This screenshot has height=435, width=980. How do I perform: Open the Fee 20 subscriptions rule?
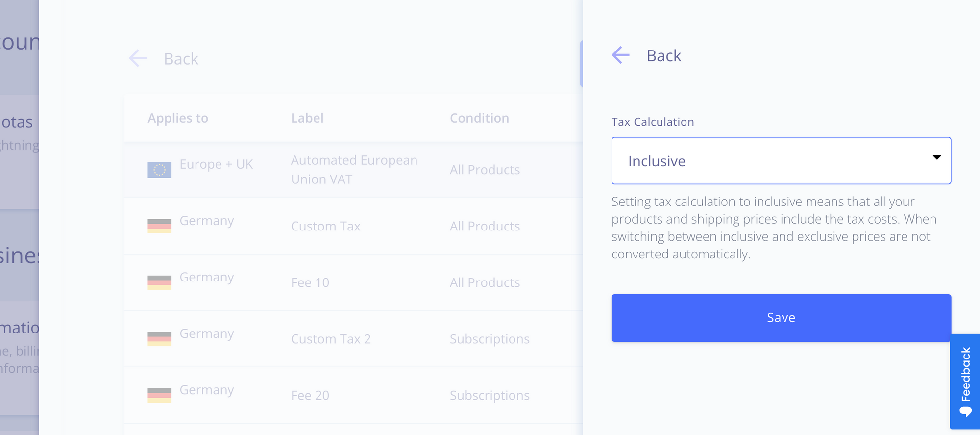[x=353, y=395]
